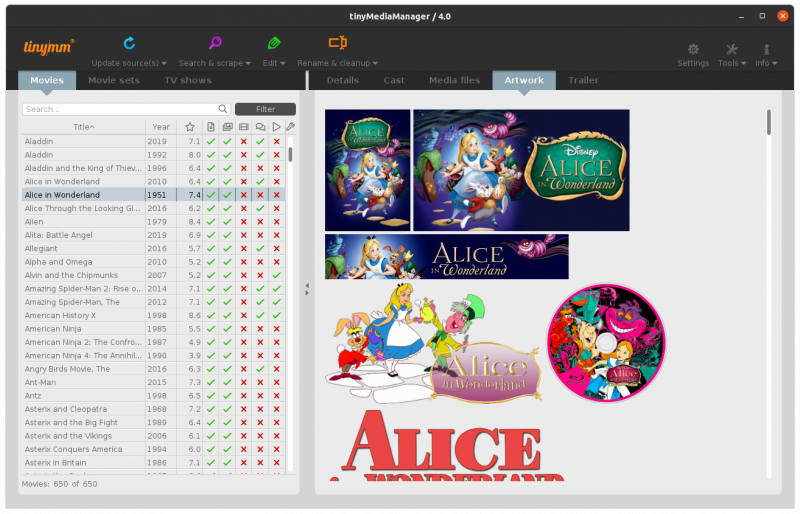The height and width of the screenshot is (514, 800).
Task: Expand Search & scrape dropdown arrow
Action: click(248, 63)
